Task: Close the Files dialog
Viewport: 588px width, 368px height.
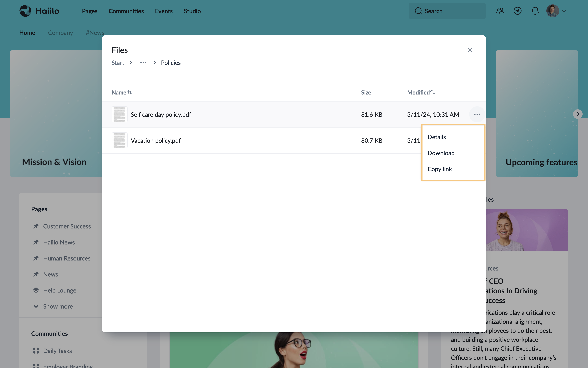Action: [470, 50]
